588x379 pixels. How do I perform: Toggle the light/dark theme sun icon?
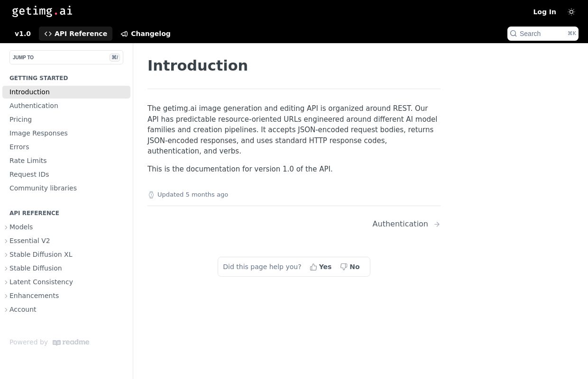point(571,12)
